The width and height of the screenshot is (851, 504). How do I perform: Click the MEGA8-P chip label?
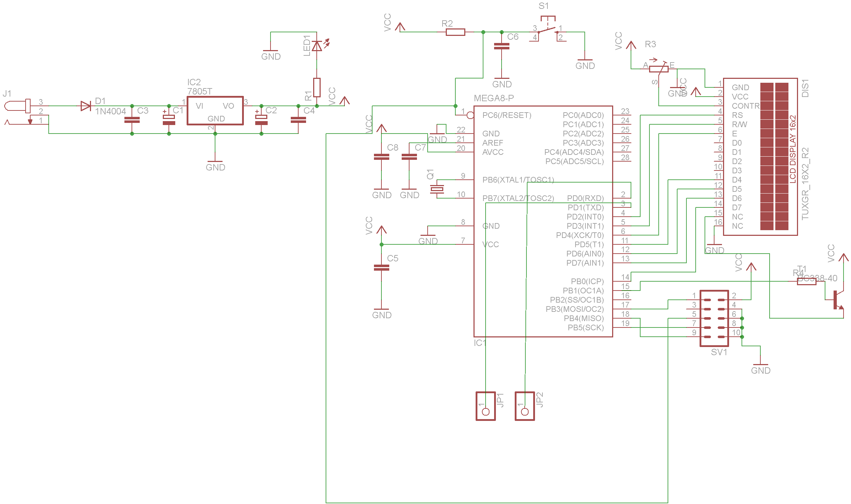pyautogui.click(x=494, y=98)
